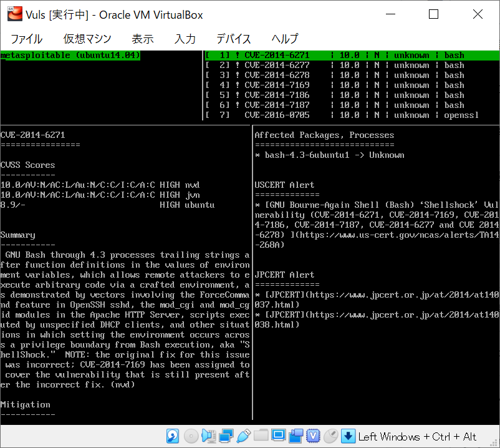Click the HIGH jvn score line

pos(100,195)
